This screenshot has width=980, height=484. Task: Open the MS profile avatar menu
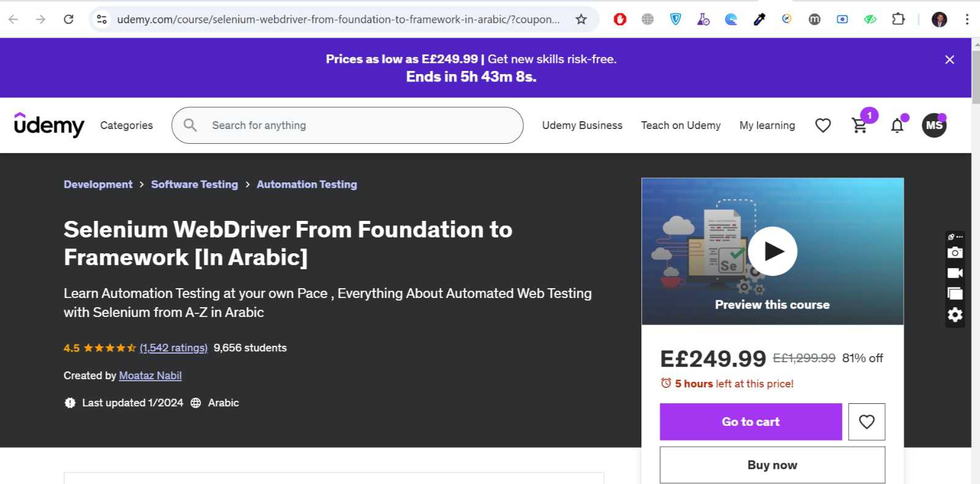pyautogui.click(x=934, y=125)
